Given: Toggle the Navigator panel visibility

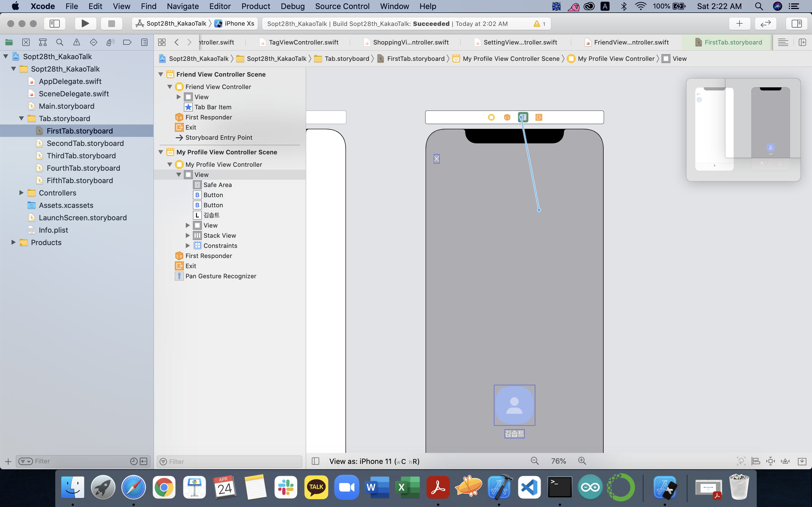Looking at the screenshot, I should [x=55, y=23].
